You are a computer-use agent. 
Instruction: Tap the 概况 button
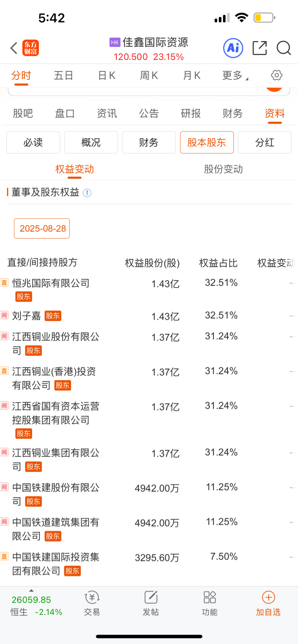(91, 143)
